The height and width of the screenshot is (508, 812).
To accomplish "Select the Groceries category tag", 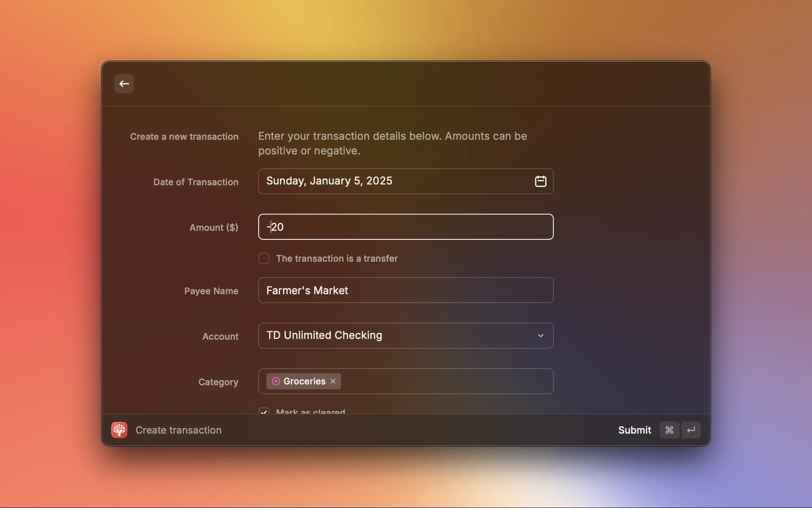I will coord(304,381).
